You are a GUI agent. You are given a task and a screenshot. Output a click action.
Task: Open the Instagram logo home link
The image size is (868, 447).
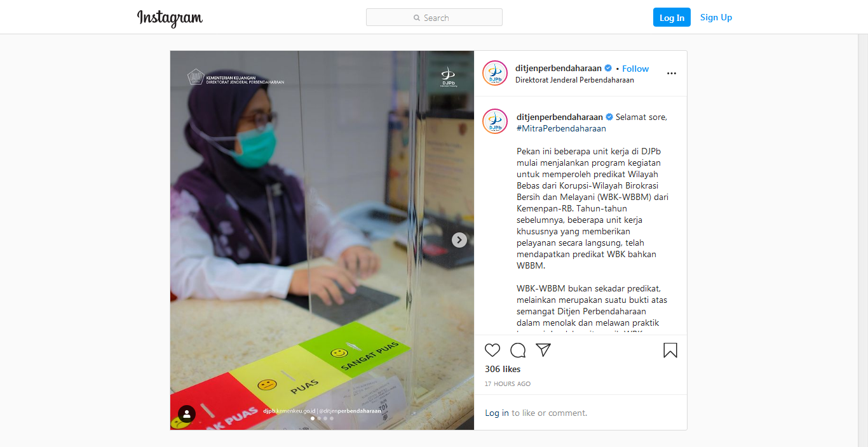[x=170, y=18]
